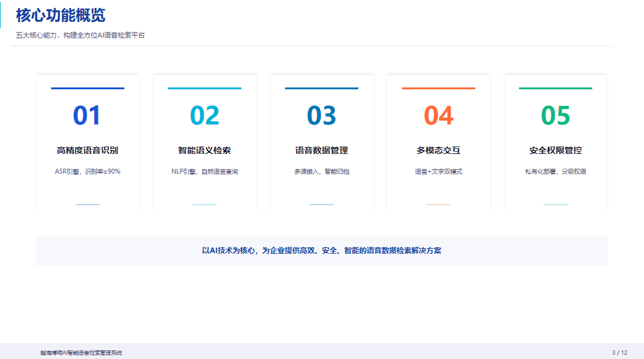Click the footer text 翰海博瑞AI智能语音检索管理系统
Image resolution: width=644 pixels, height=359 pixels.
[x=81, y=353]
